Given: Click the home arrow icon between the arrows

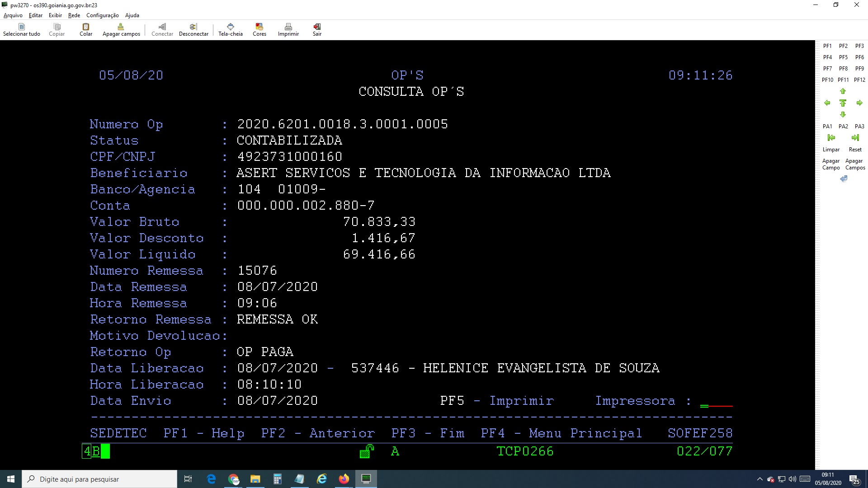Looking at the screenshot, I should tap(843, 103).
